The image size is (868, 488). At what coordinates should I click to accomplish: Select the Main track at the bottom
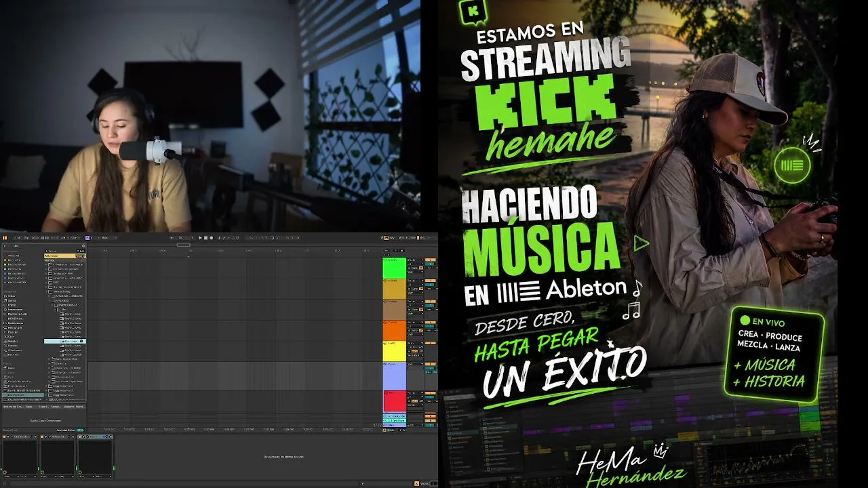click(395, 425)
